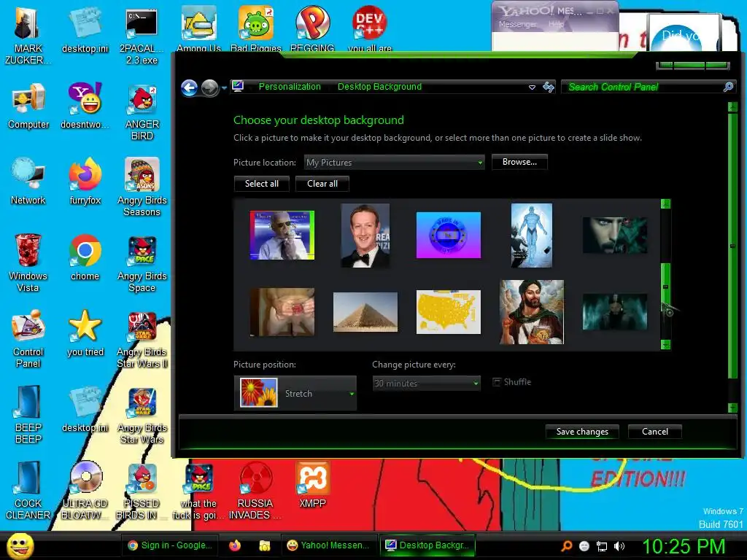Click the Save changes button
747x560 pixels.
pyautogui.click(x=582, y=432)
